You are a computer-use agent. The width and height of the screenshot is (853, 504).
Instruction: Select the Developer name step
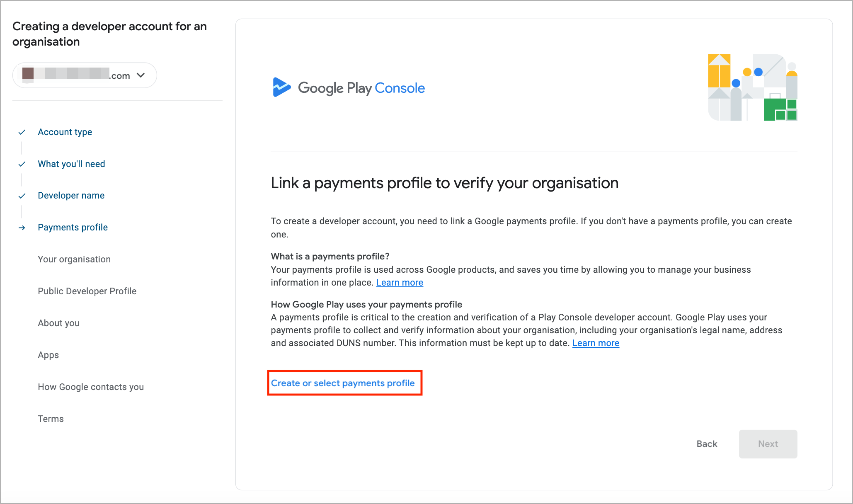point(71,196)
